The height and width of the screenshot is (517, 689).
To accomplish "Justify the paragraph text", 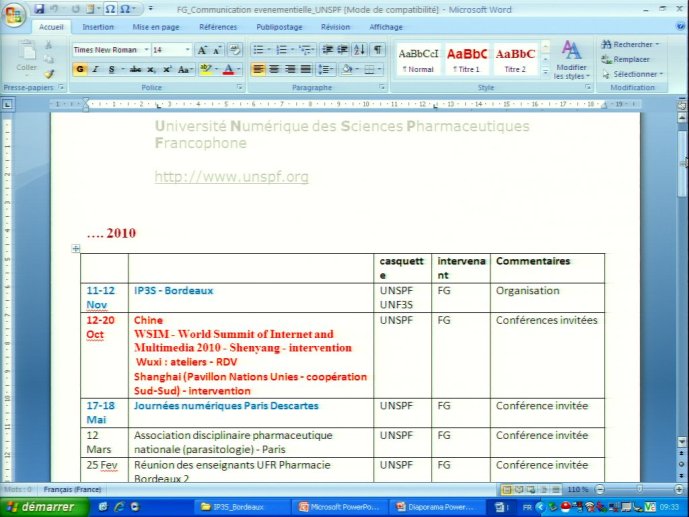I will pos(306,69).
